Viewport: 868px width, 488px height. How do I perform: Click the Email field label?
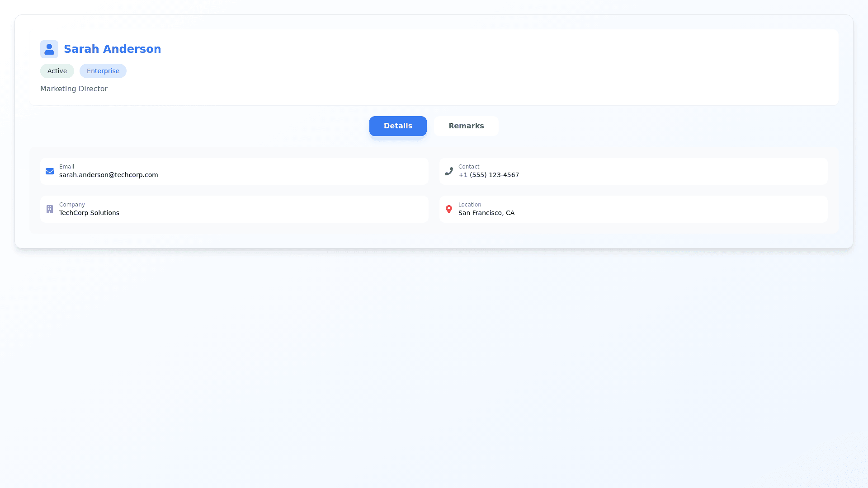pyautogui.click(x=66, y=167)
